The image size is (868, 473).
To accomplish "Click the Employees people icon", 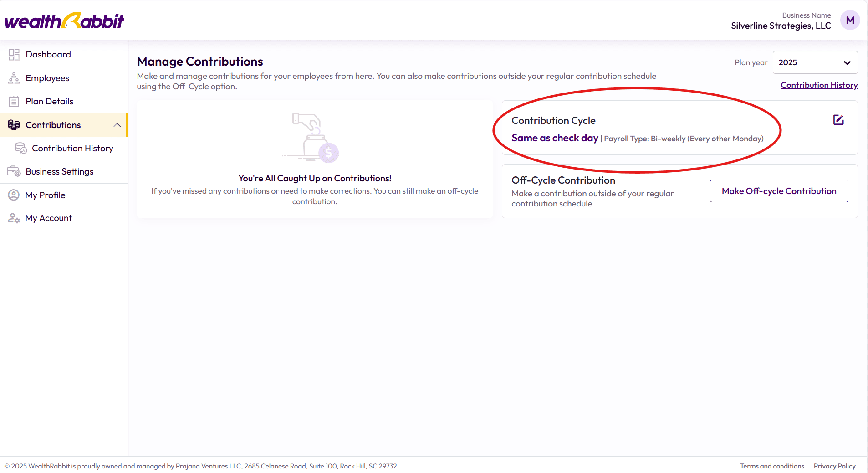I will [14, 78].
